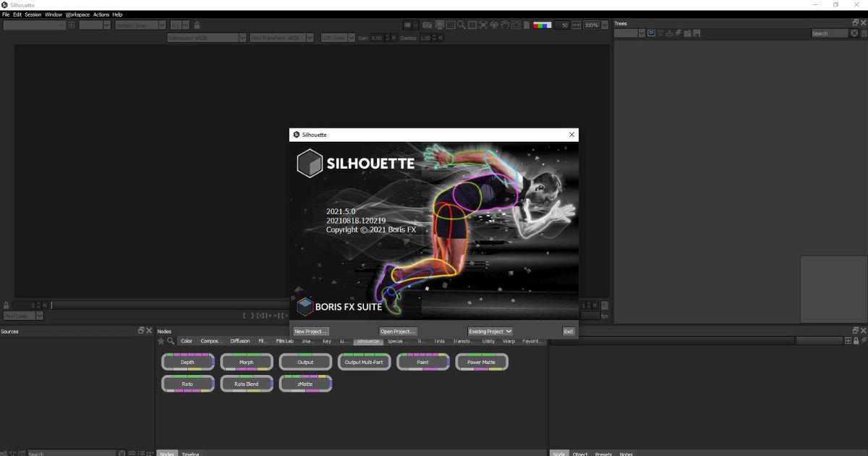
Task: Click the New Project button
Action: [310, 331]
